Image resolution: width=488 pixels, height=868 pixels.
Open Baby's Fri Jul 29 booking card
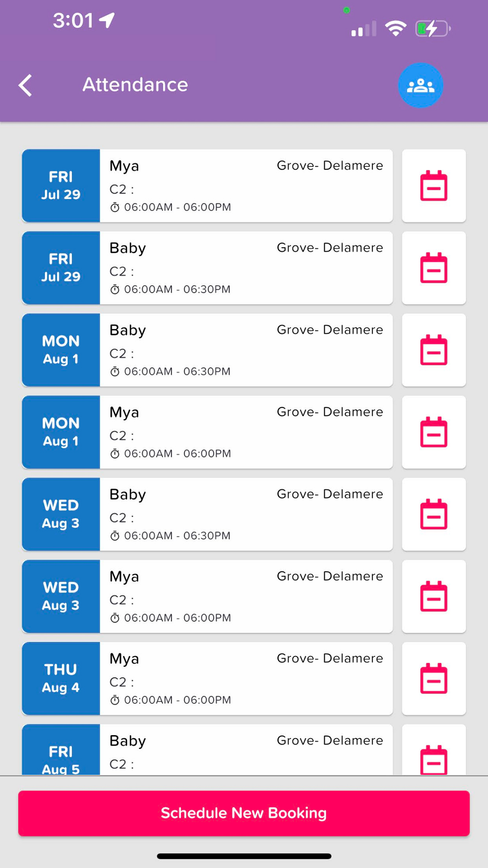coord(207,268)
